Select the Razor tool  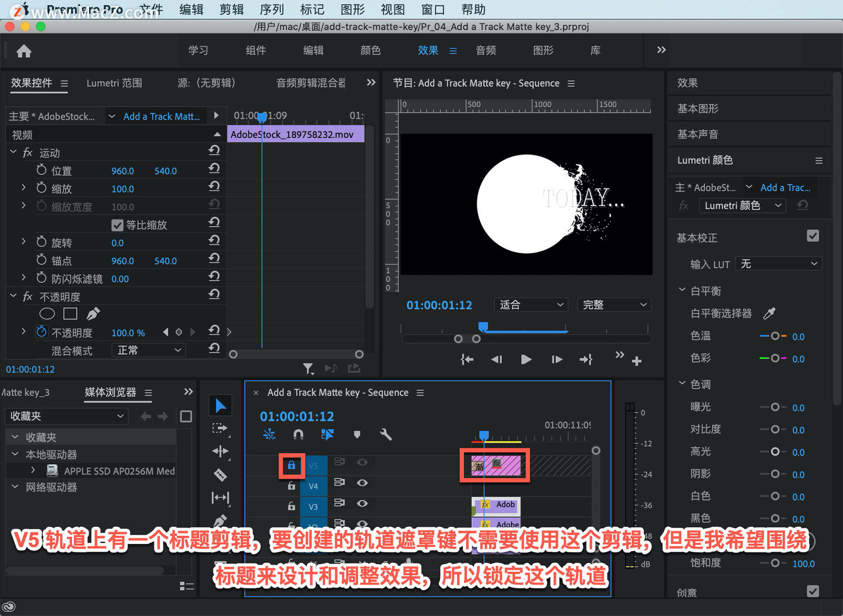[220, 475]
